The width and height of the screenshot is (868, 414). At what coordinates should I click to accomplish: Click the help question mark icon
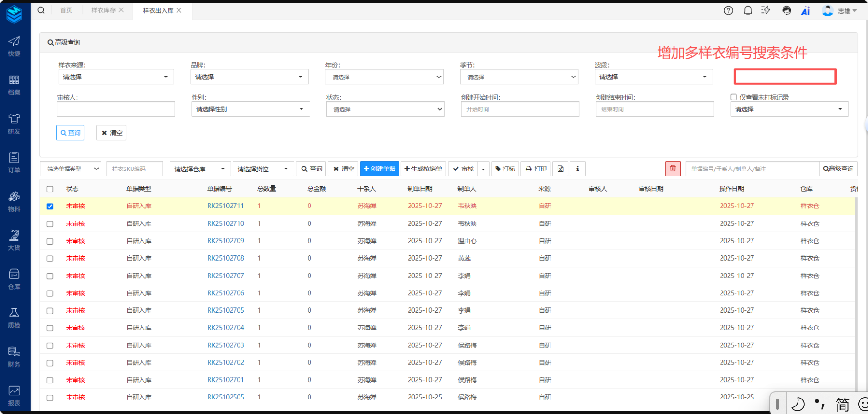click(x=728, y=10)
